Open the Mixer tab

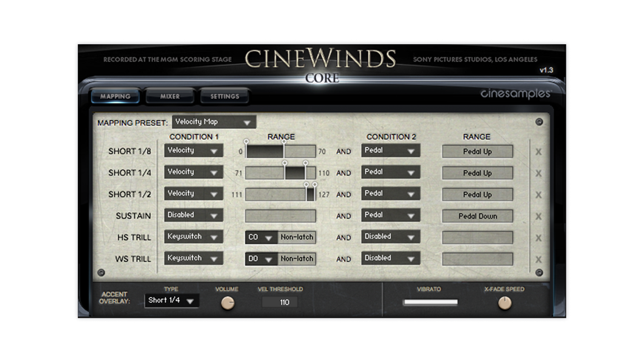170,97
